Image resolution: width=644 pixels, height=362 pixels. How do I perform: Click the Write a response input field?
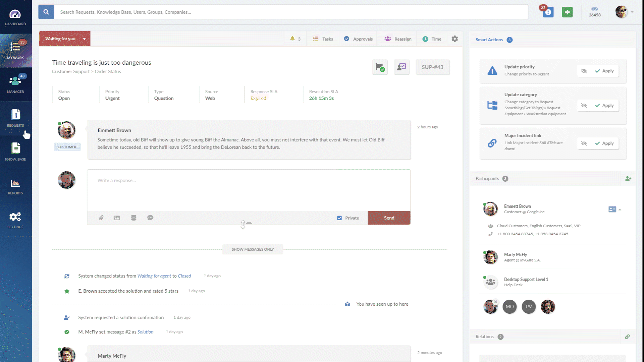click(x=249, y=180)
